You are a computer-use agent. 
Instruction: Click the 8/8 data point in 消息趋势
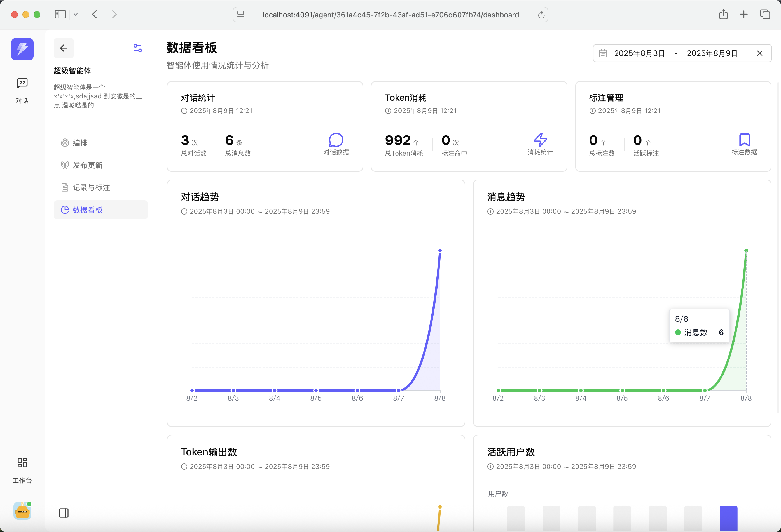[x=746, y=251]
